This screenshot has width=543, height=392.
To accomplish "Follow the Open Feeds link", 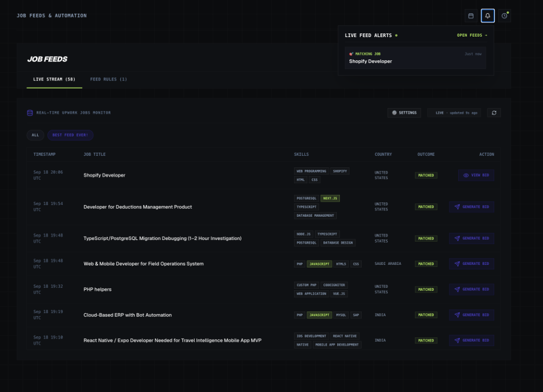I will pos(472,35).
